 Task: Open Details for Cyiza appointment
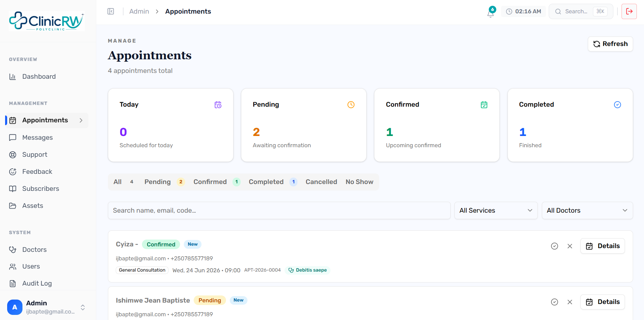click(602, 246)
